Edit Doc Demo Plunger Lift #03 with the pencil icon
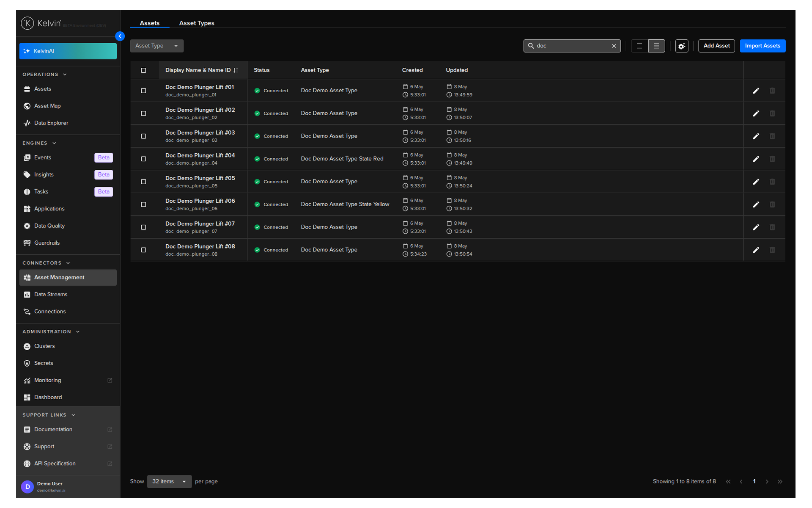The height and width of the screenshot is (508, 812). point(756,136)
